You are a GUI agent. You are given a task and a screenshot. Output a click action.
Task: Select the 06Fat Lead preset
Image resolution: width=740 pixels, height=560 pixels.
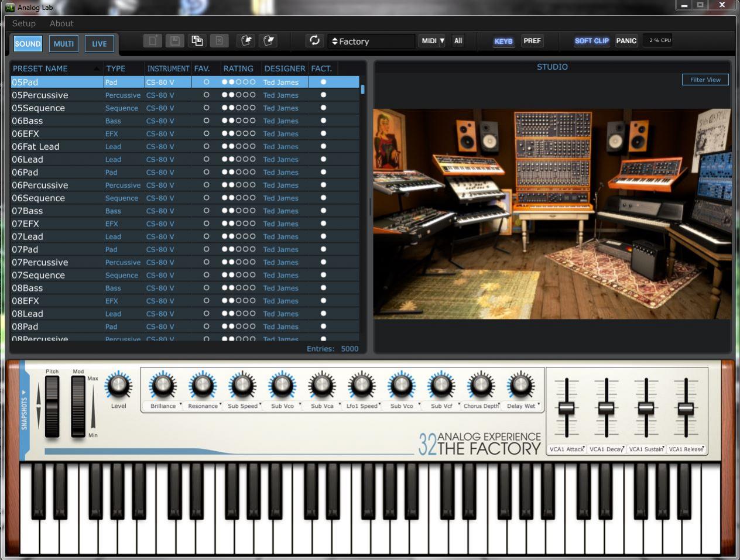click(185, 146)
